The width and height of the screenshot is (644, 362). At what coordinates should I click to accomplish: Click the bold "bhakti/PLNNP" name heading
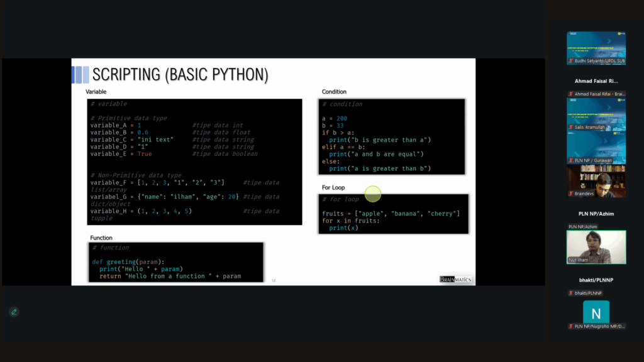tap(596, 279)
